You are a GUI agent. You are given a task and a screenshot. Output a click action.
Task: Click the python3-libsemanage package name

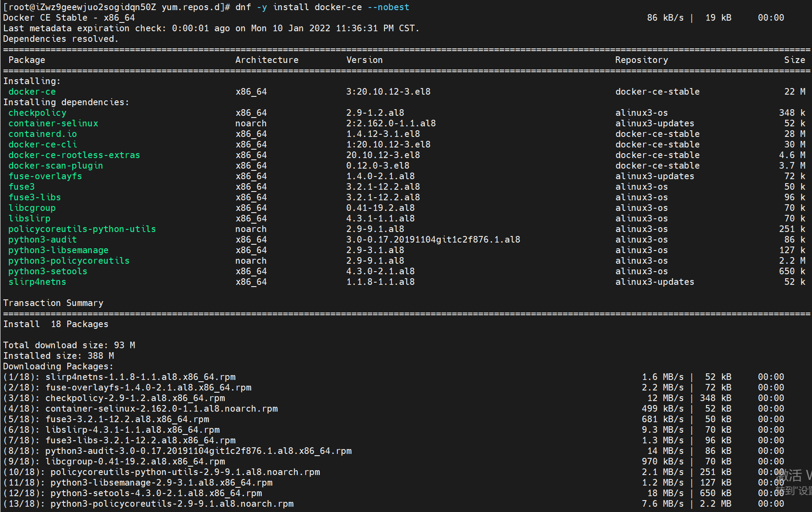click(59, 250)
